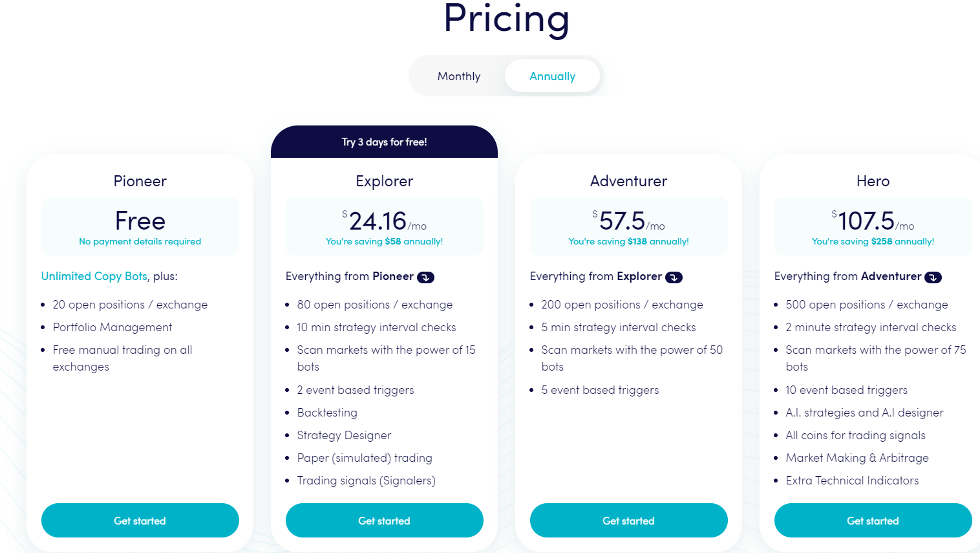This screenshot has height=553, width=980.
Task: Click the Explorer $24.16/mo price box
Action: [385, 226]
